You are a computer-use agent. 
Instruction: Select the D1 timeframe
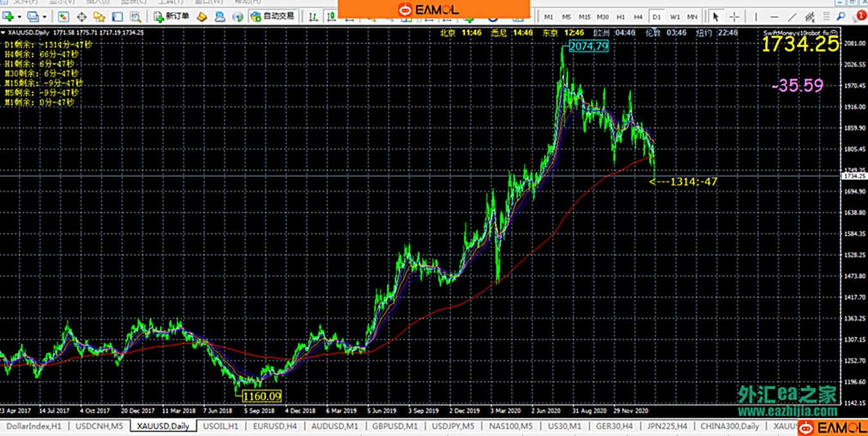(657, 17)
